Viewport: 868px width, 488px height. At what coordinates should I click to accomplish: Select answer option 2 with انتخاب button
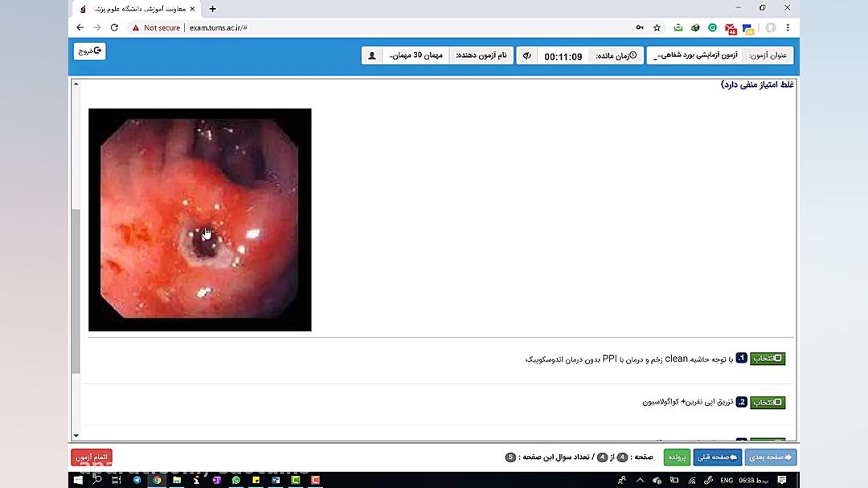pyautogui.click(x=768, y=402)
